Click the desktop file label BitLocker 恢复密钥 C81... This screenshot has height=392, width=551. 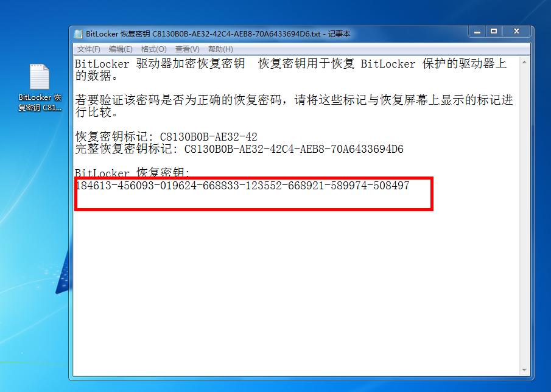(40, 103)
